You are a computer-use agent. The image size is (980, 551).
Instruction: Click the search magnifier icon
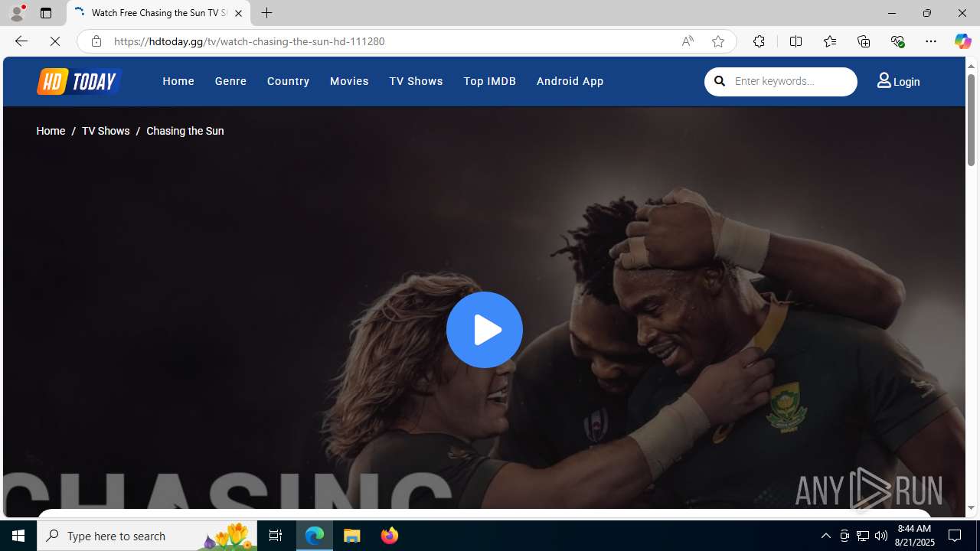720,80
